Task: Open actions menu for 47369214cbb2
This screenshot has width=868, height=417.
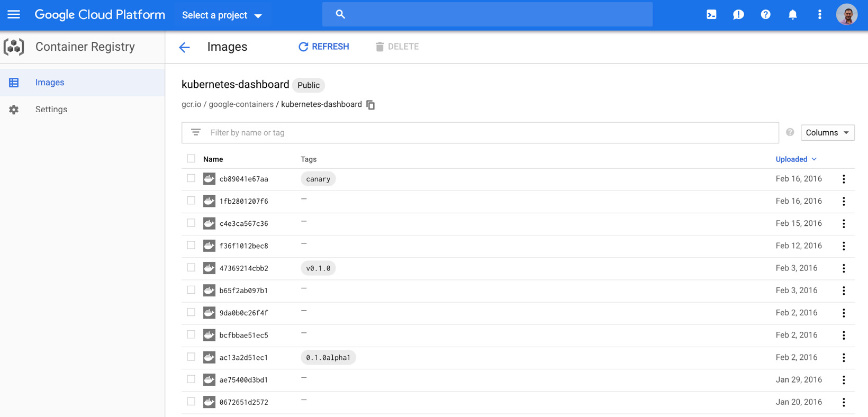Action: 844,268
